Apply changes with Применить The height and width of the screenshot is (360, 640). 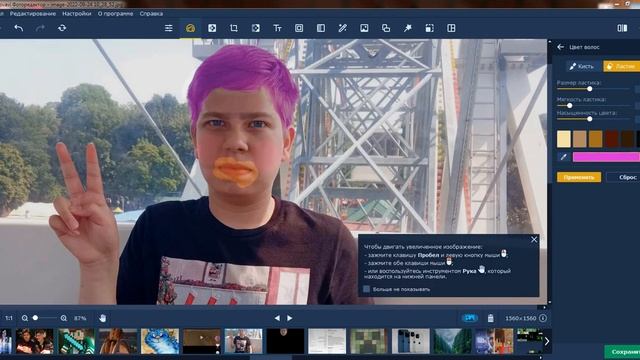pos(579,177)
